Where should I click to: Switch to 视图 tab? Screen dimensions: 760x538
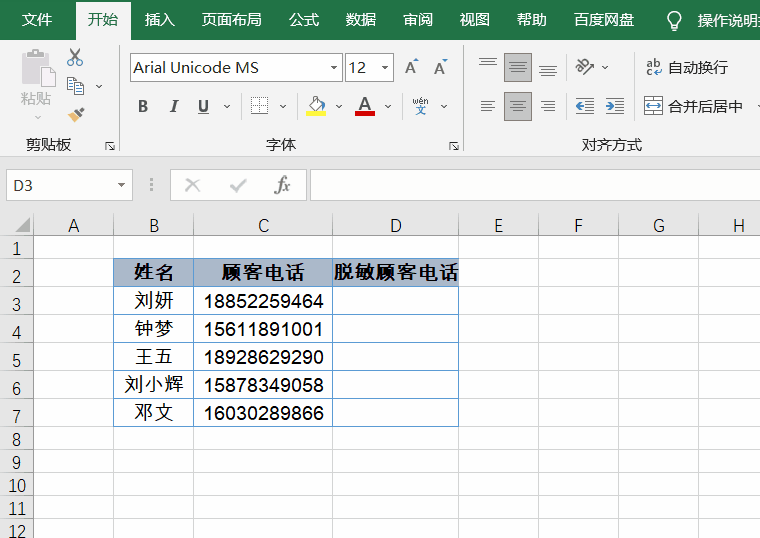coord(475,20)
